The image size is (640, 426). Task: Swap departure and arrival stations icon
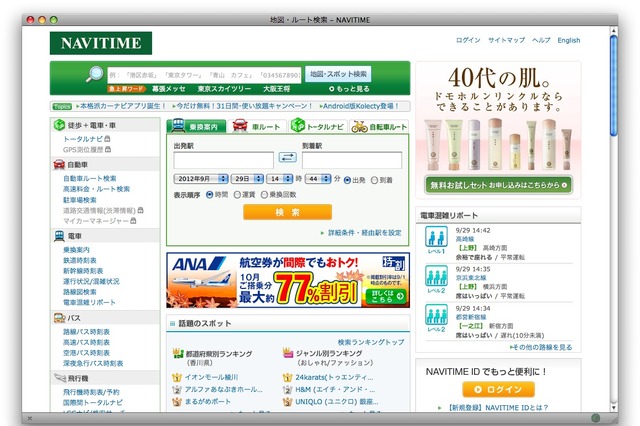coord(287,157)
